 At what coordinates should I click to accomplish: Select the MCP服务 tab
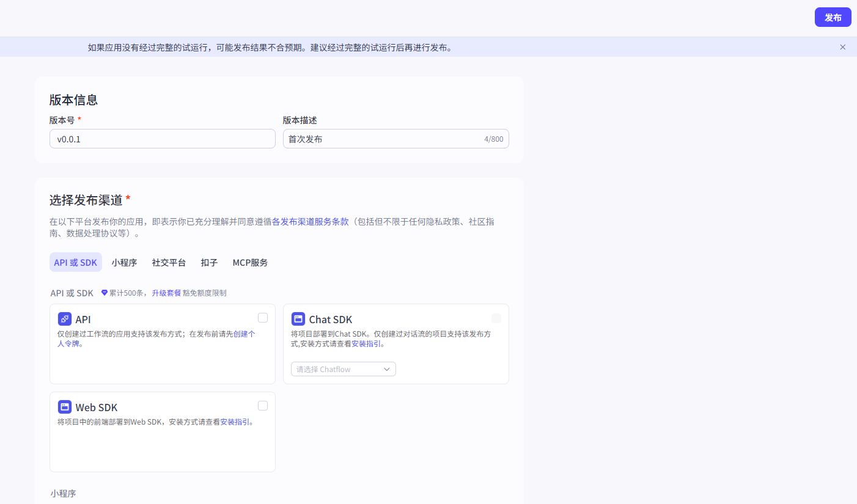click(250, 262)
